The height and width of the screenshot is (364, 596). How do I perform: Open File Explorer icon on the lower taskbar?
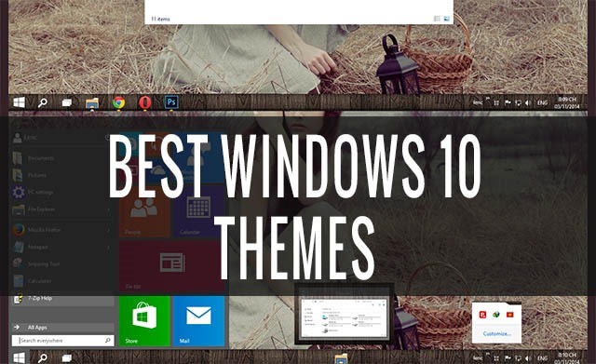coord(341,358)
